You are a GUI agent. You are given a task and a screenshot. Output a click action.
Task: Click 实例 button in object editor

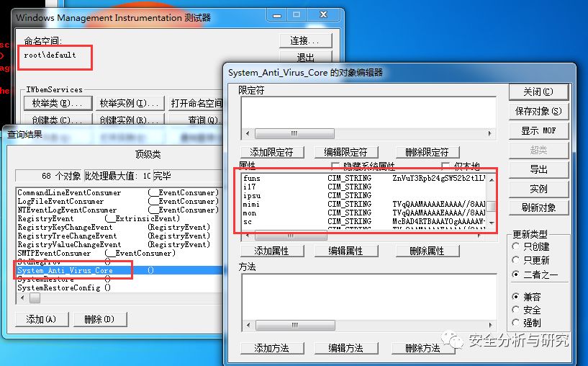[538, 189]
